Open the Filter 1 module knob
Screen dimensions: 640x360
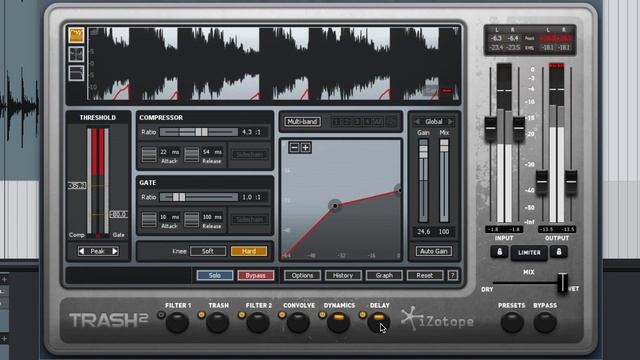[x=177, y=323]
